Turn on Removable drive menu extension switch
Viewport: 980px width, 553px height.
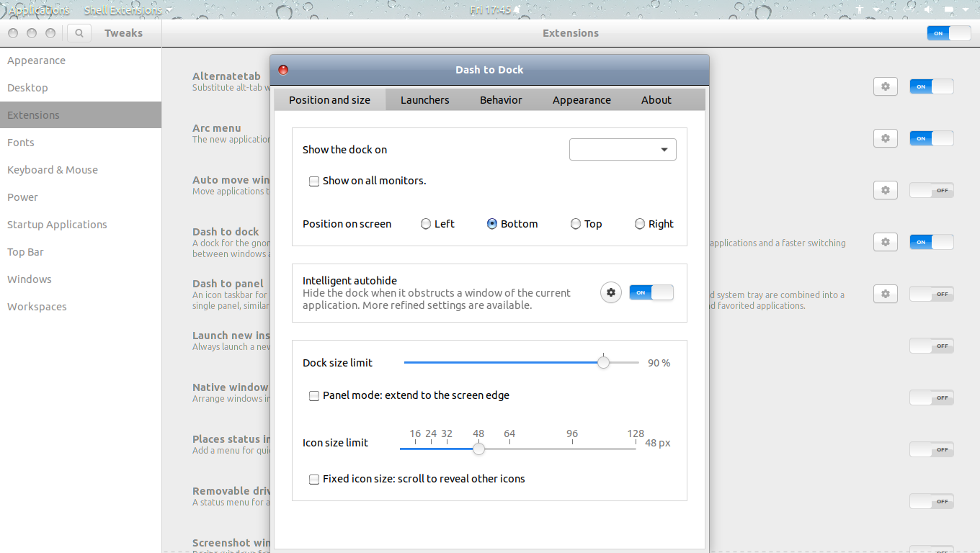coord(932,501)
